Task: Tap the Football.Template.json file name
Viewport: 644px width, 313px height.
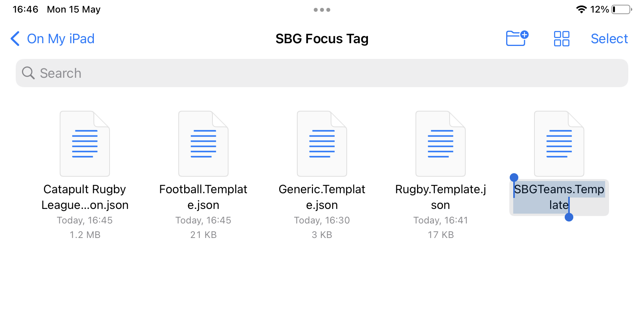Action: tap(203, 197)
